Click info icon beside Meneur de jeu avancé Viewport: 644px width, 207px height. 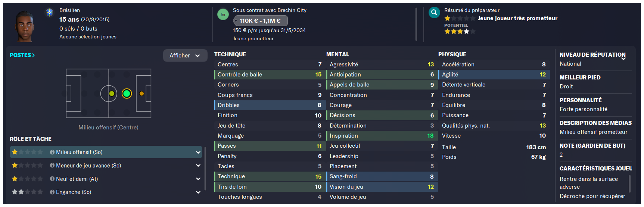(x=52, y=166)
